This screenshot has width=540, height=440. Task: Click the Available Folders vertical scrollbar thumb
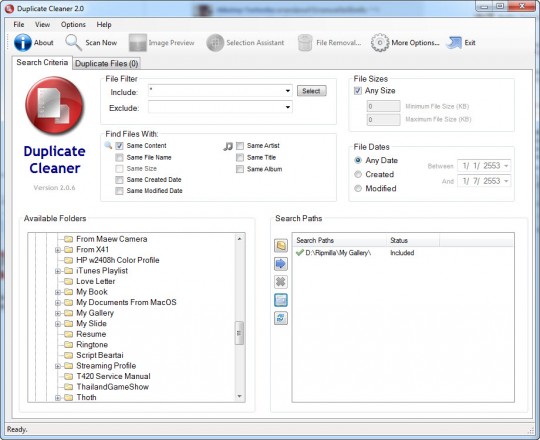[x=239, y=333]
